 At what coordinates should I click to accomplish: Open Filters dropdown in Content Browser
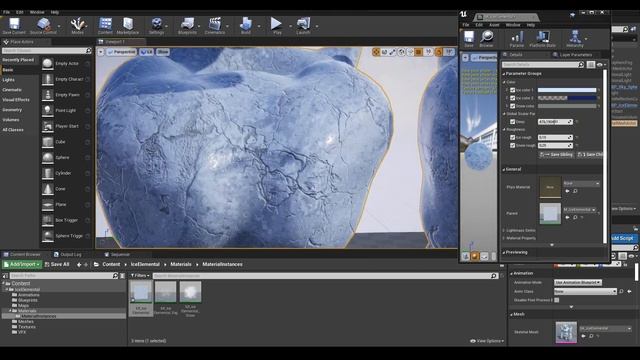(x=140, y=276)
